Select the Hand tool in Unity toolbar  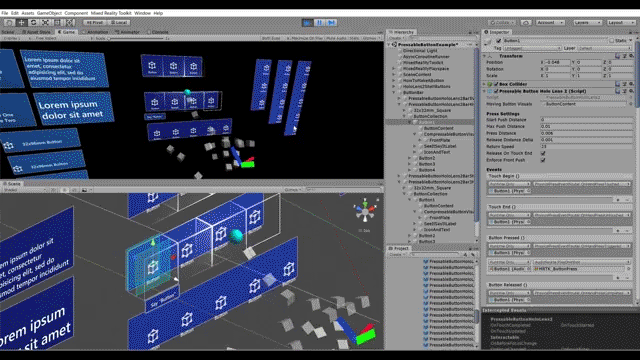click(9, 22)
